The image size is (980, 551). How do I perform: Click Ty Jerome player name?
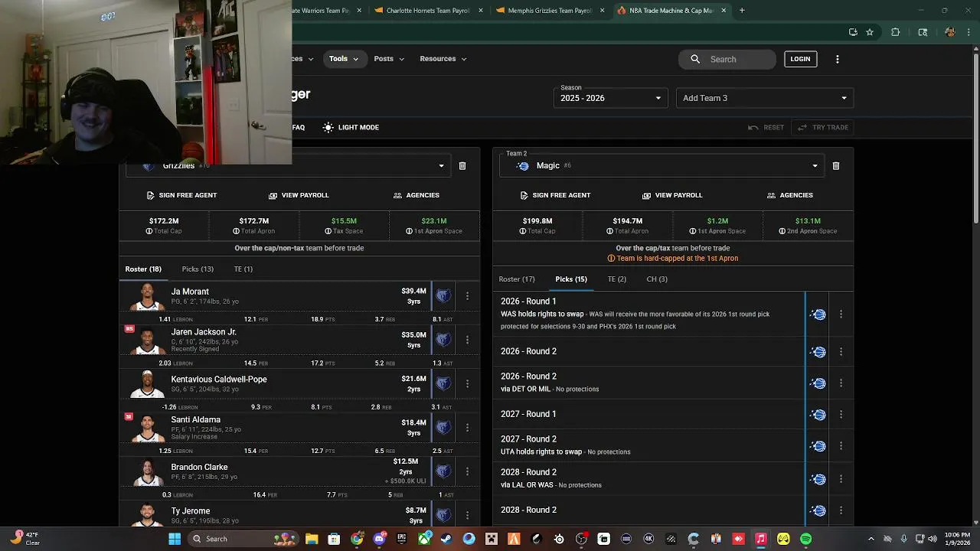point(191,511)
